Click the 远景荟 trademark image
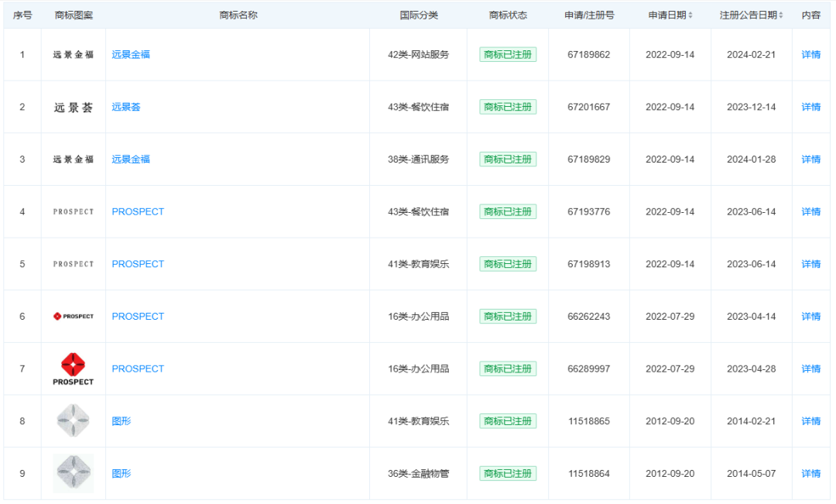 tap(74, 108)
